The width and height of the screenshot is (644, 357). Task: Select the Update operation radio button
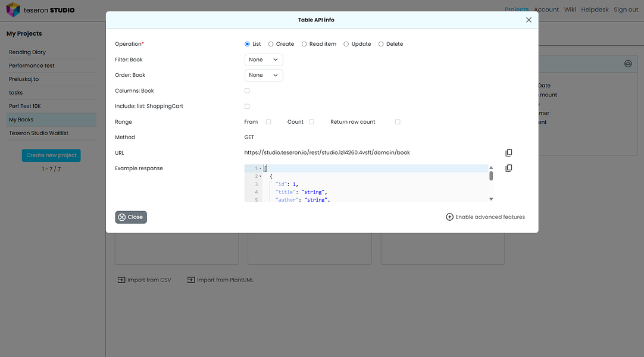coord(346,44)
